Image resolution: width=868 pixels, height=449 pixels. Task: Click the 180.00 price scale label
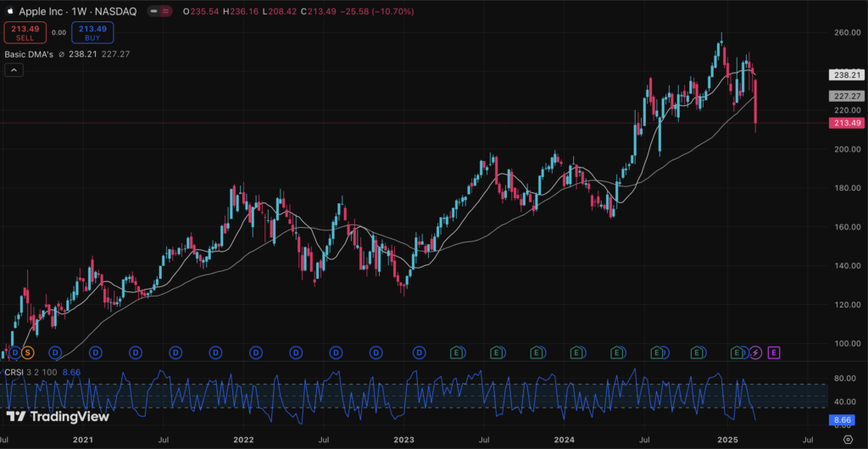(x=847, y=188)
